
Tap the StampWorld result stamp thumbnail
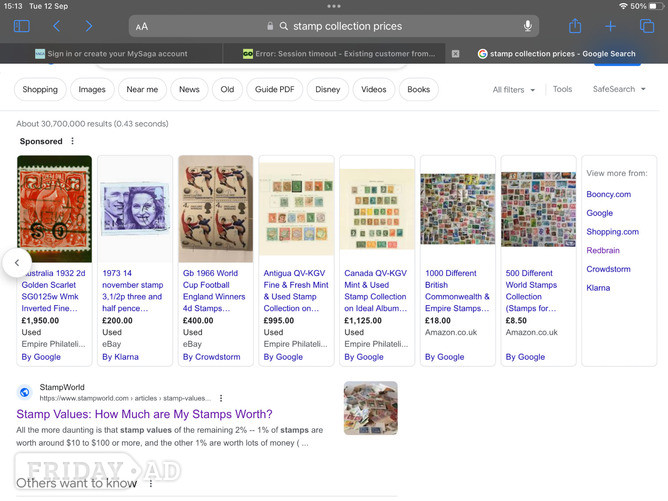pyautogui.click(x=371, y=408)
